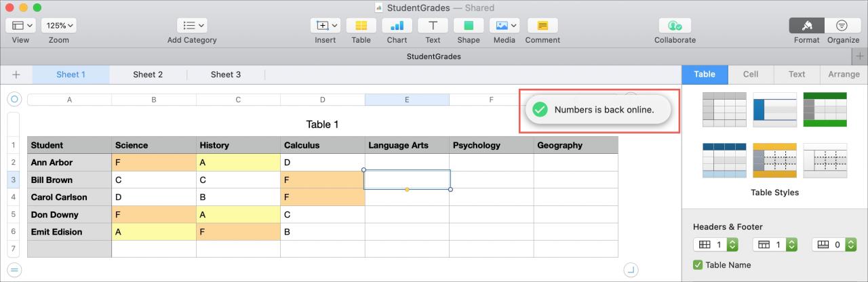
Task: Select Ann Arbor's History grade A
Action: [238, 163]
